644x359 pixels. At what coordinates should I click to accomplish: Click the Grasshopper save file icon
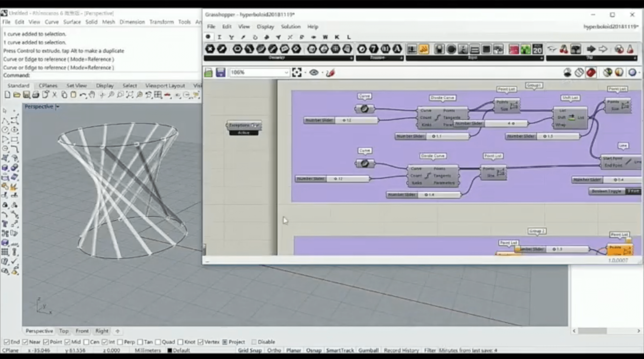220,73
